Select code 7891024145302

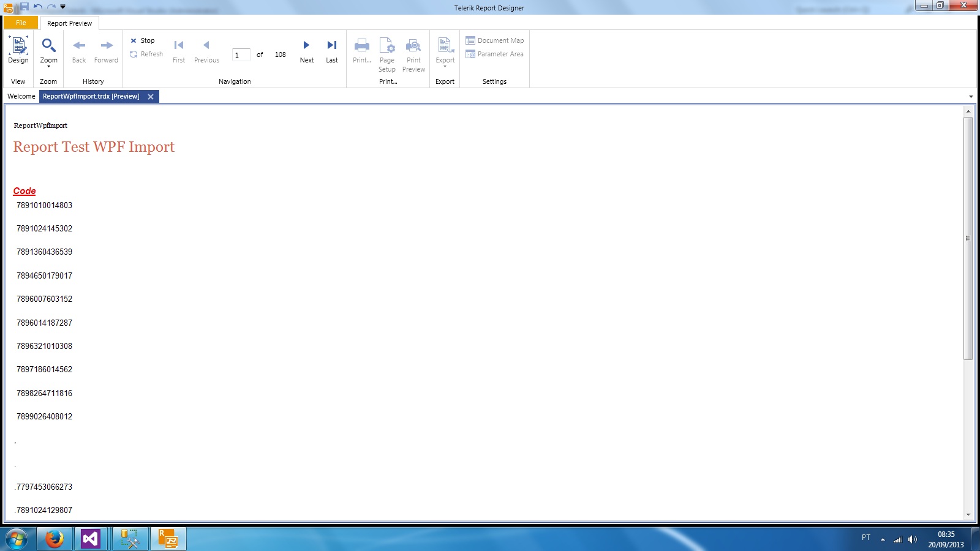pyautogui.click(x=44, y=228)
